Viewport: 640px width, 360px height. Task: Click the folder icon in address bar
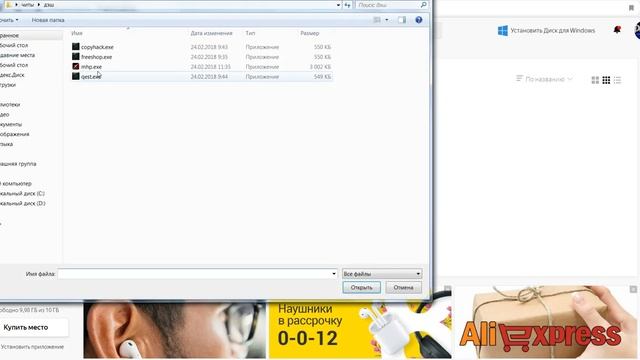[x=9, y=4]
